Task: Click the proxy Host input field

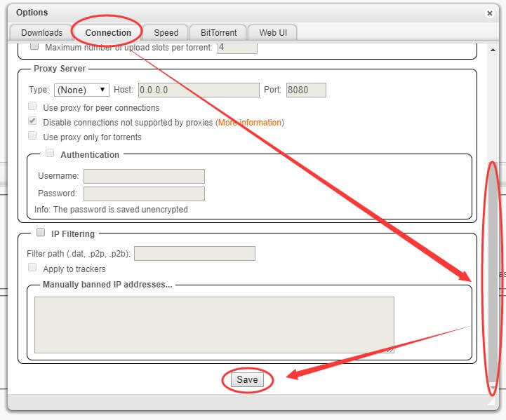Action: point(199,90)
